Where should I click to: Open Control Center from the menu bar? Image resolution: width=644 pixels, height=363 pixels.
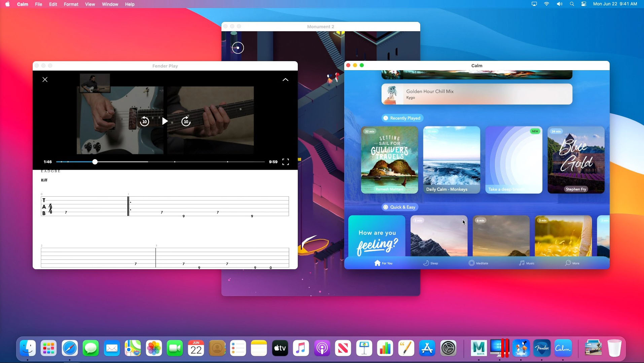coord(584,4)
